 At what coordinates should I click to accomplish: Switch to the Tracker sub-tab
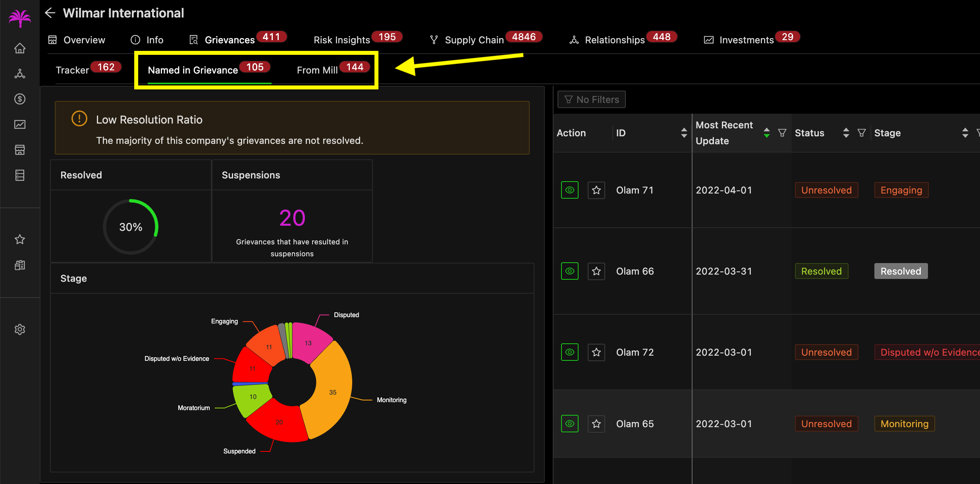pos(88,70)
